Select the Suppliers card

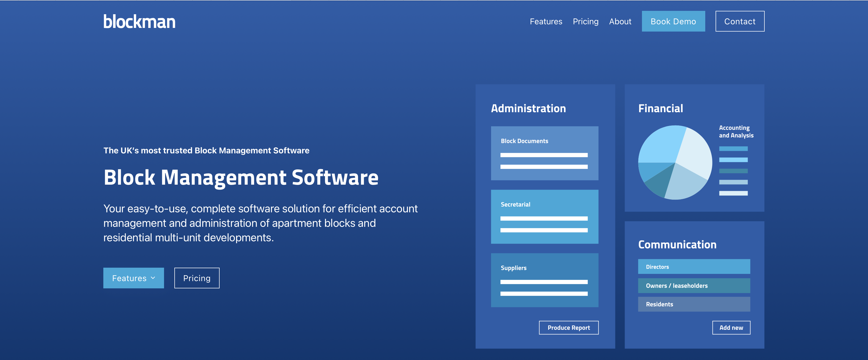tap(545, 280)
